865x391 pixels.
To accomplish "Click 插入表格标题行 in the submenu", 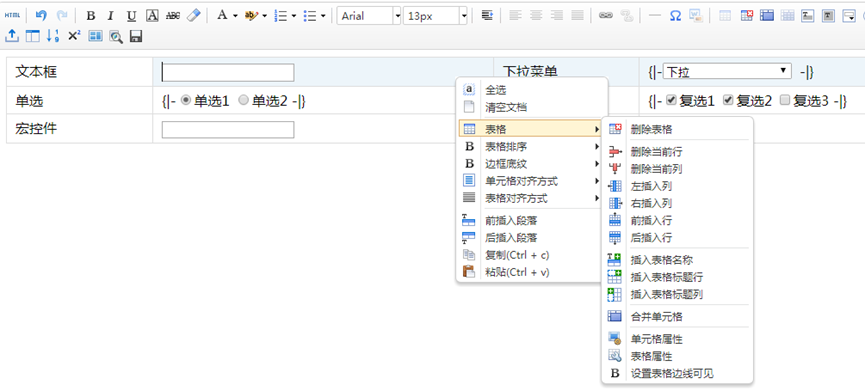I will pos(677,277).
